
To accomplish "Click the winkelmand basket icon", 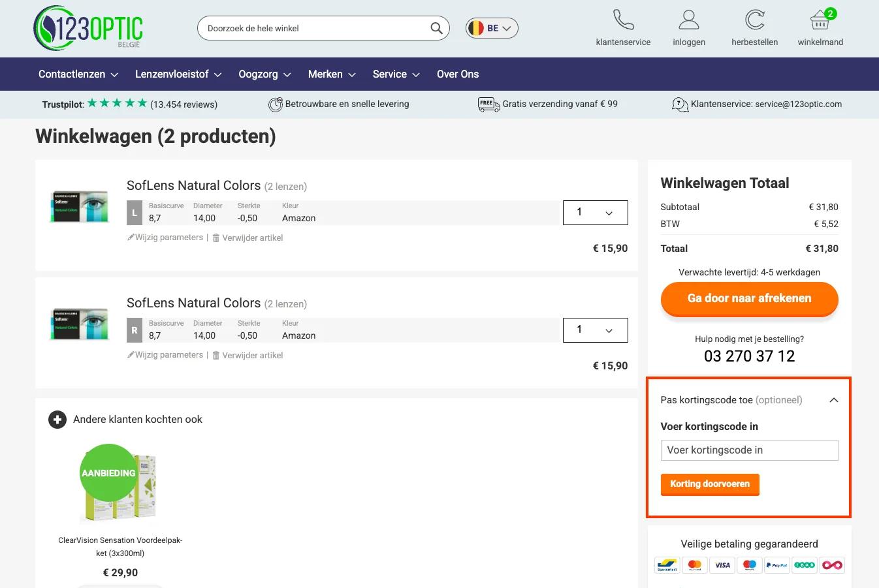I will (x=820, y=21).
